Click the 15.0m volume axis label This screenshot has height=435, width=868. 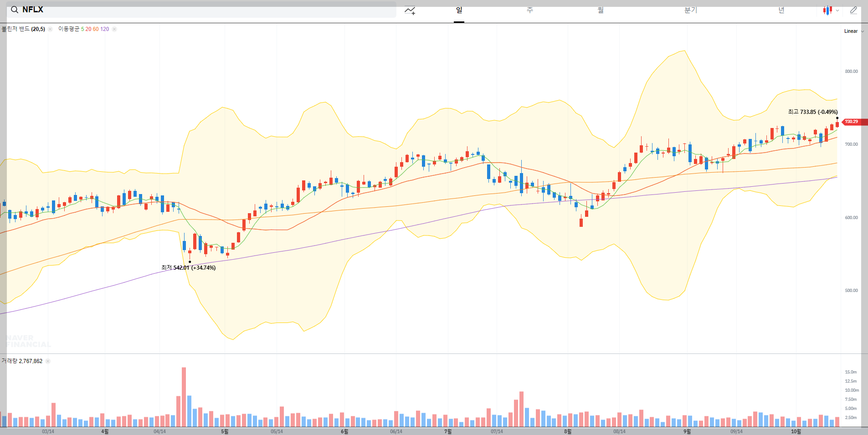[851, 372]
